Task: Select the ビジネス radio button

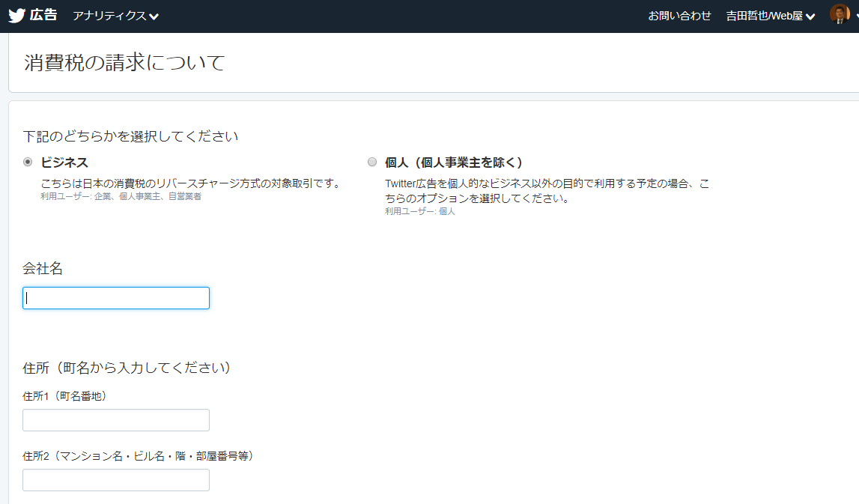Action: [28, 162]
